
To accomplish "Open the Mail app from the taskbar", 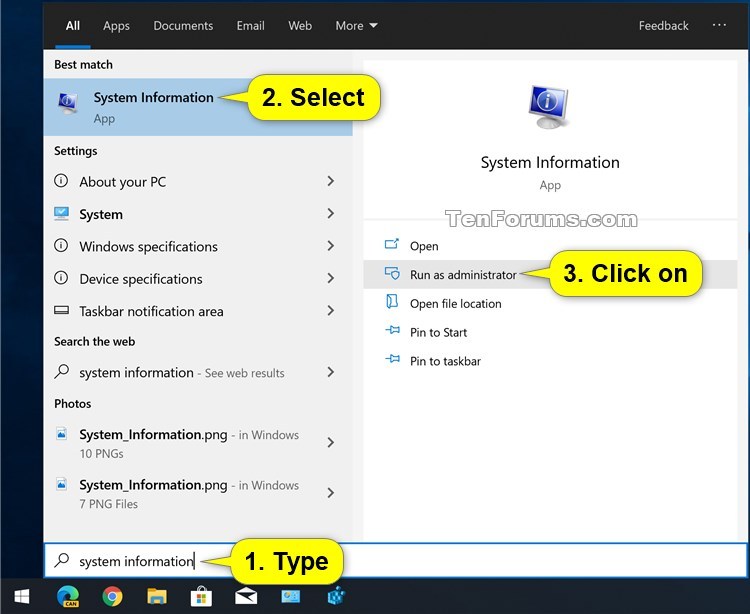I will point(246,596).
